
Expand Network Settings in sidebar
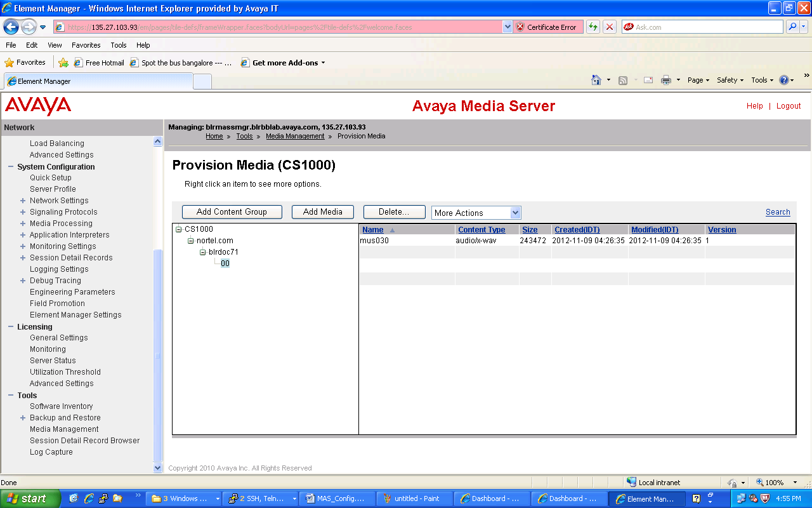23,201
